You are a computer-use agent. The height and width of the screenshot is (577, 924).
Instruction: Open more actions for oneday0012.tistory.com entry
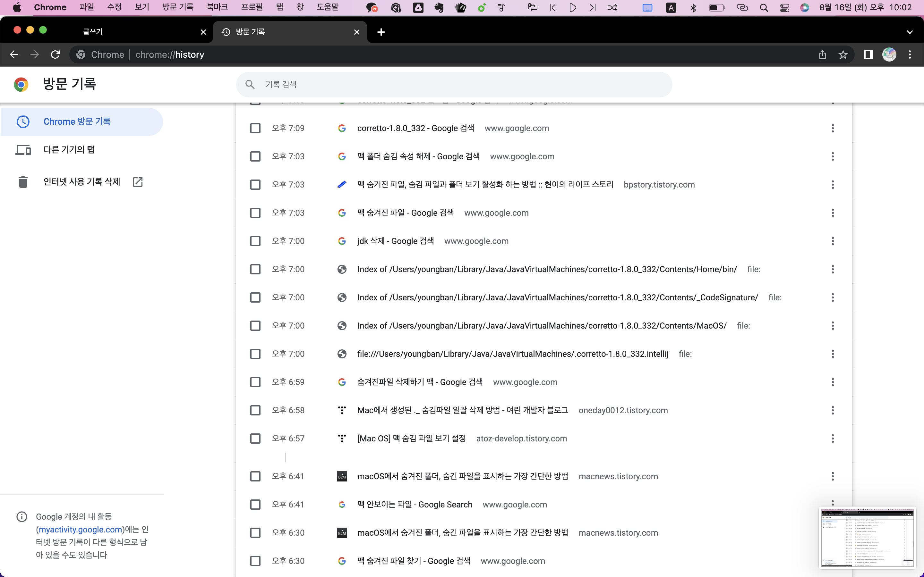(x=832, y=410)
